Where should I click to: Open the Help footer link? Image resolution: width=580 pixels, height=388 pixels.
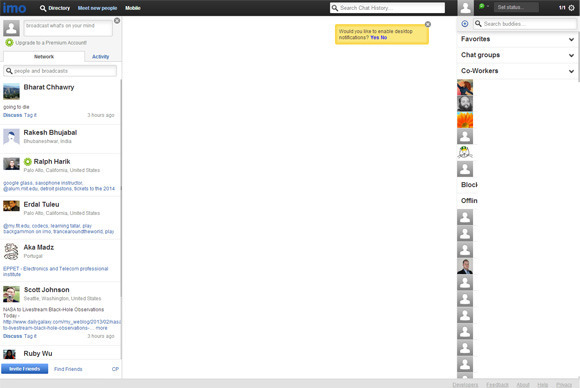tap(542, 385)
